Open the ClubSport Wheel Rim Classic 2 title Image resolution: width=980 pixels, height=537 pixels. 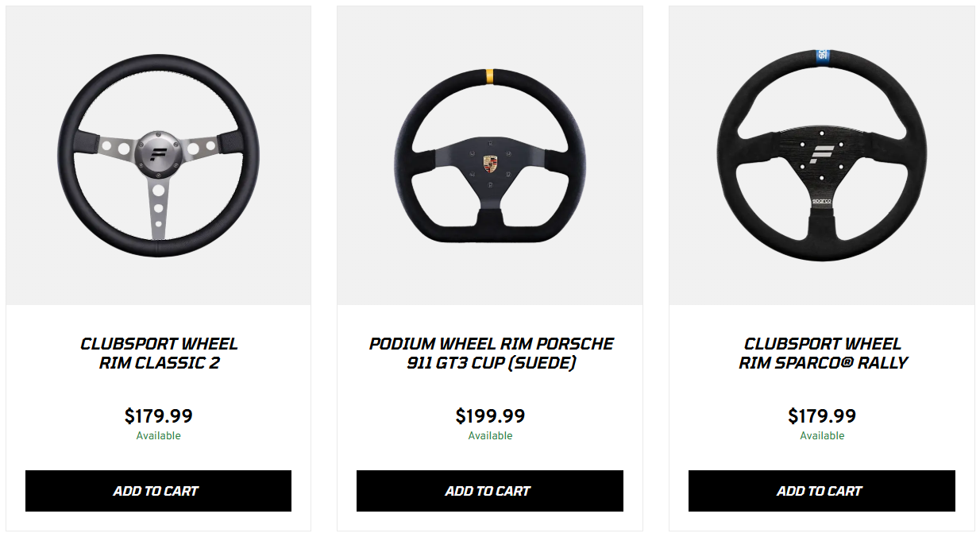click(159, 353)
